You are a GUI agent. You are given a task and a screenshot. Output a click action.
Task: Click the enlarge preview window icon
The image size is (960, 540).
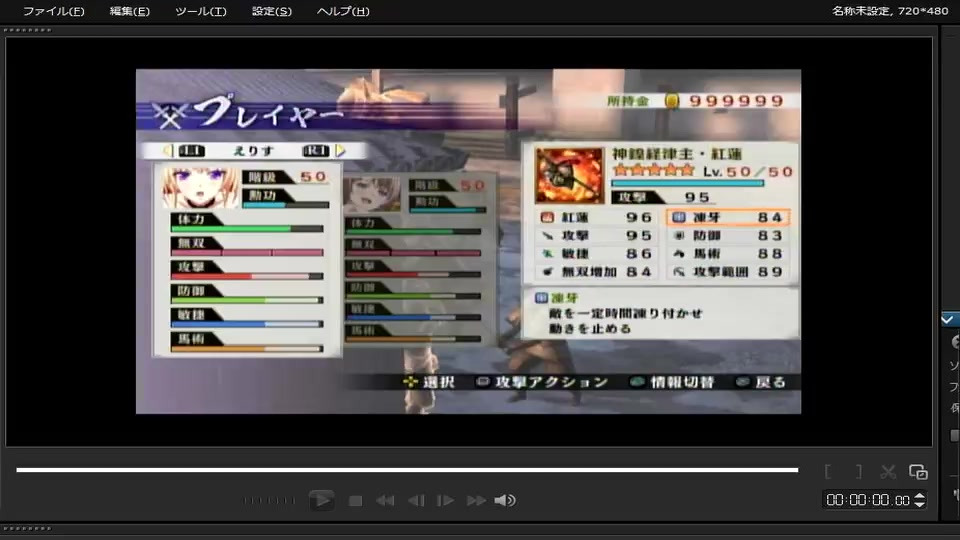(x=918, y=471)
